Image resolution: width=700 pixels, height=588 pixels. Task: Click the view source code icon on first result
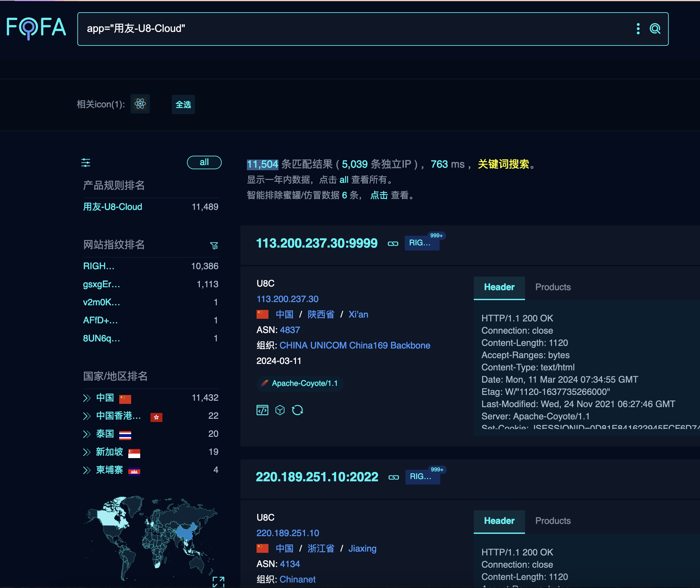(x=262, y=410)
